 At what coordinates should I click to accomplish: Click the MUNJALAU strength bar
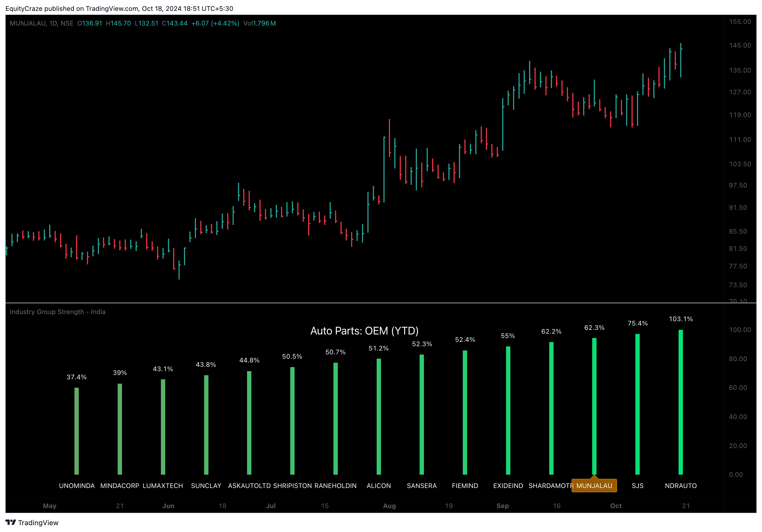(594, 406)
